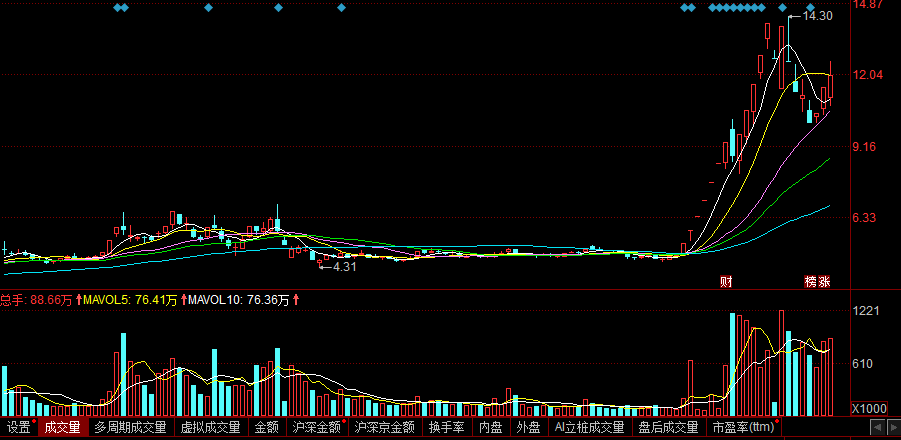This screenshot has width=901, height=440.
Task: Select the 市盈率(ttm) tab
Action: (x=744, y=427)
